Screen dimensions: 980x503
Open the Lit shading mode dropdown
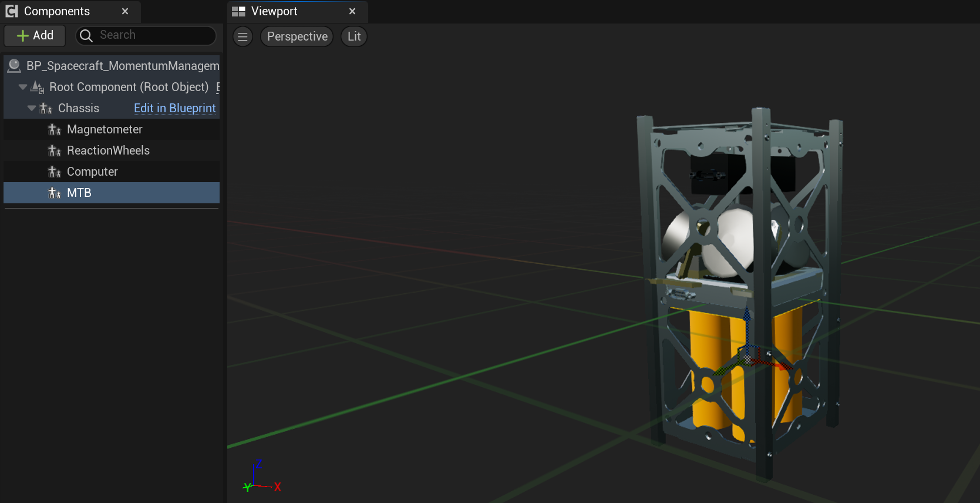(354, 36)
